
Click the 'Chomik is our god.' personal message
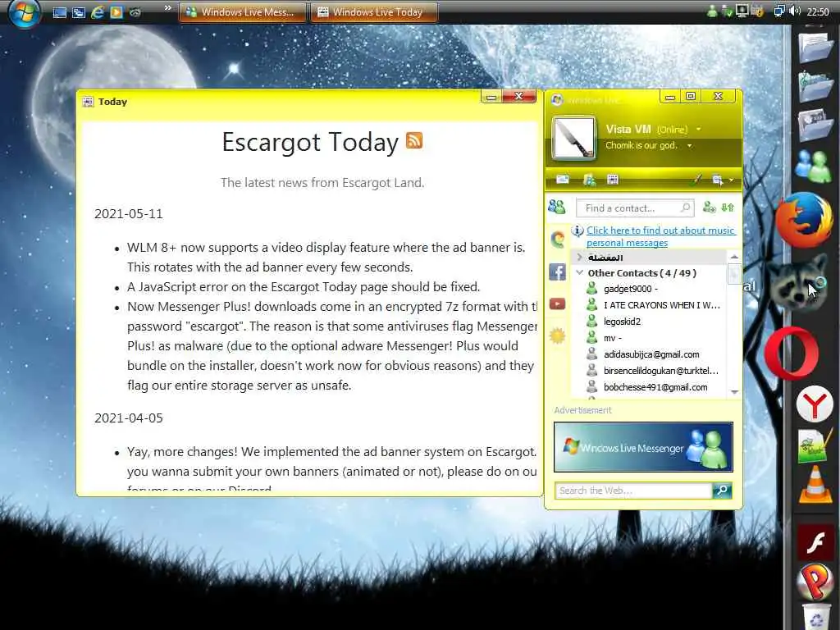641,146
